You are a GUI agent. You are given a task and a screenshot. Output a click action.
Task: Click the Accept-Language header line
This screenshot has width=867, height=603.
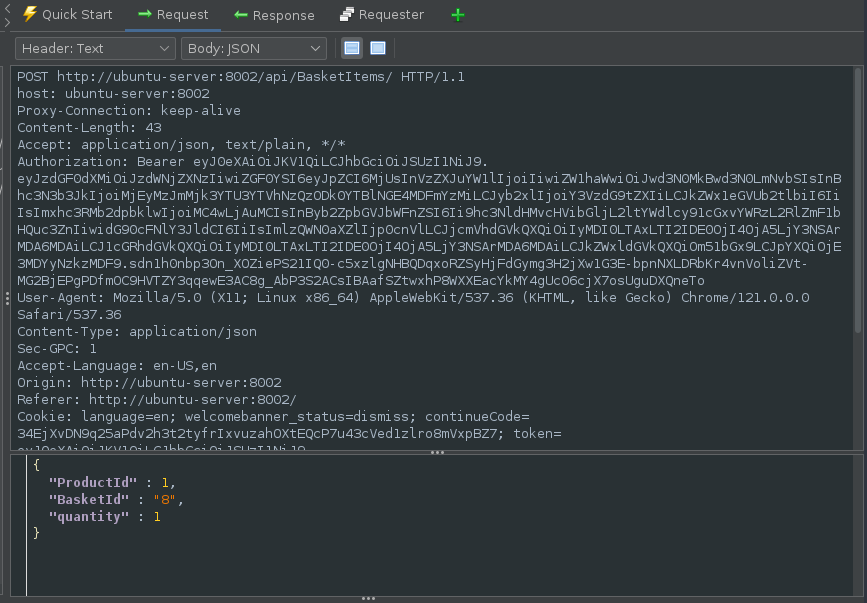point(117,365)
